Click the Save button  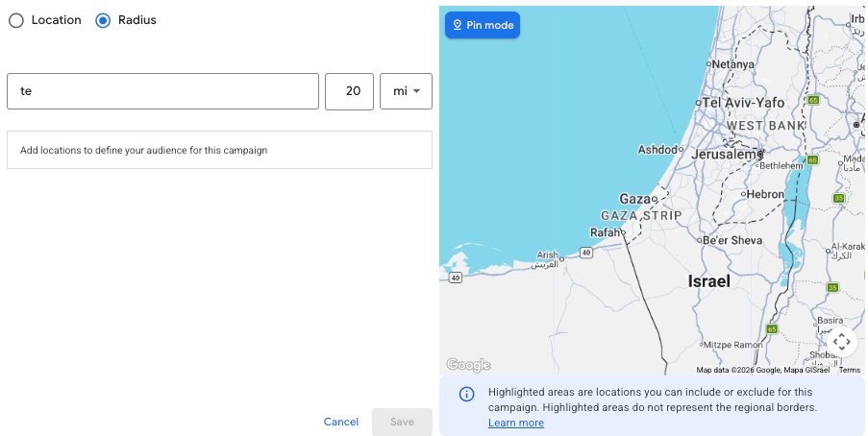pos(402,422)
